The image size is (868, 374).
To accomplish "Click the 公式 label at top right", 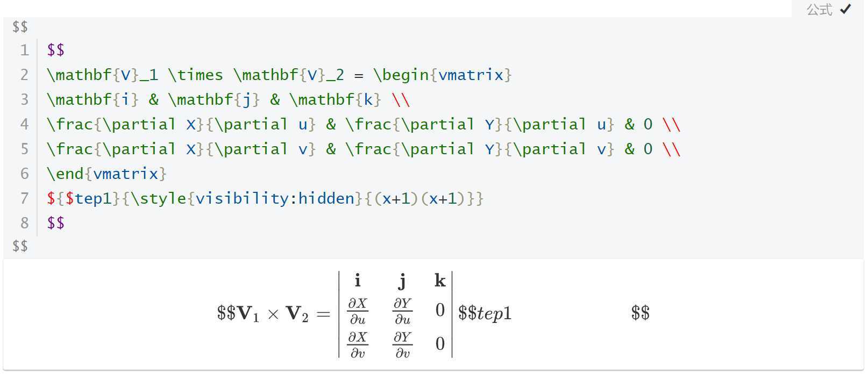I will pos(820,9).
